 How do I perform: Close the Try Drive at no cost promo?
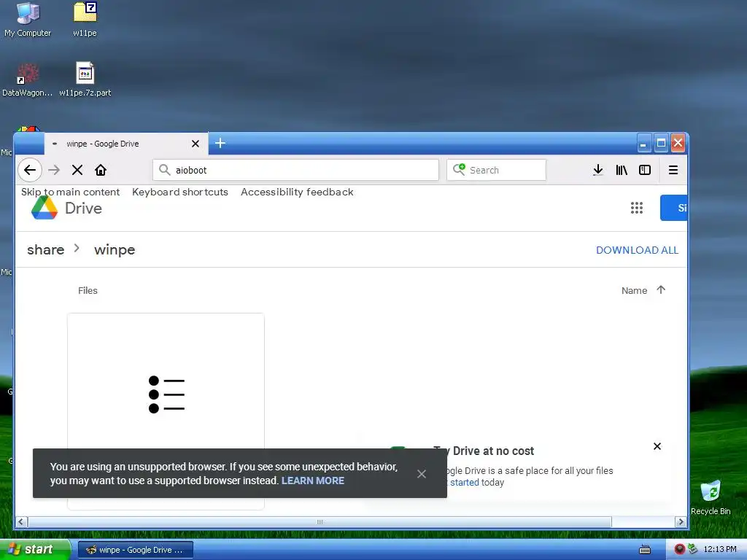click(657, 446)
